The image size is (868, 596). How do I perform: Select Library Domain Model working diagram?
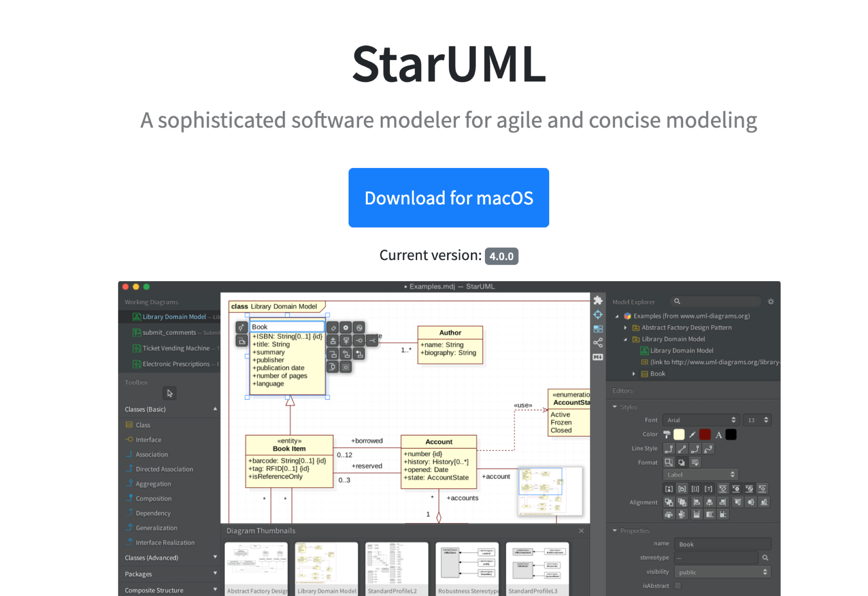[169, 317]
